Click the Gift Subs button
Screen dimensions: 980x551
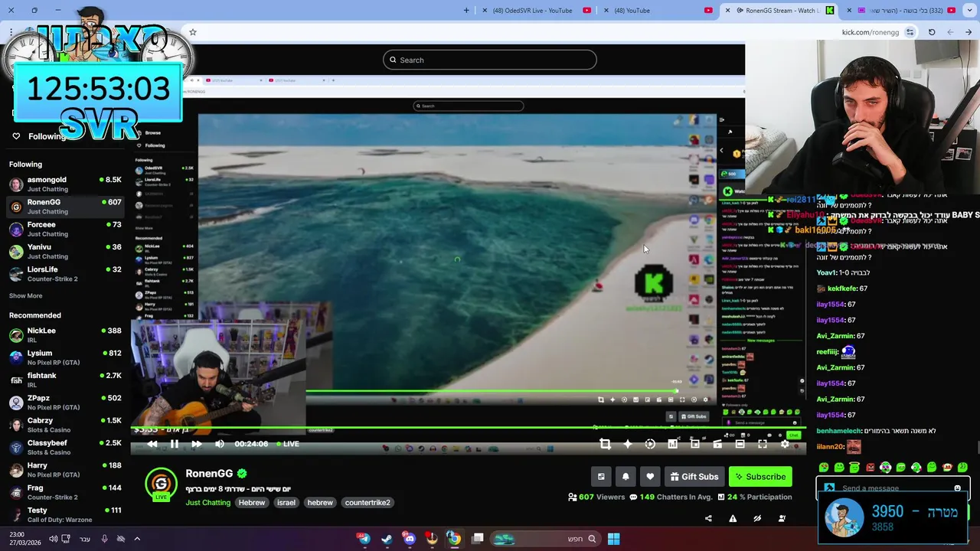coord(694,477)
